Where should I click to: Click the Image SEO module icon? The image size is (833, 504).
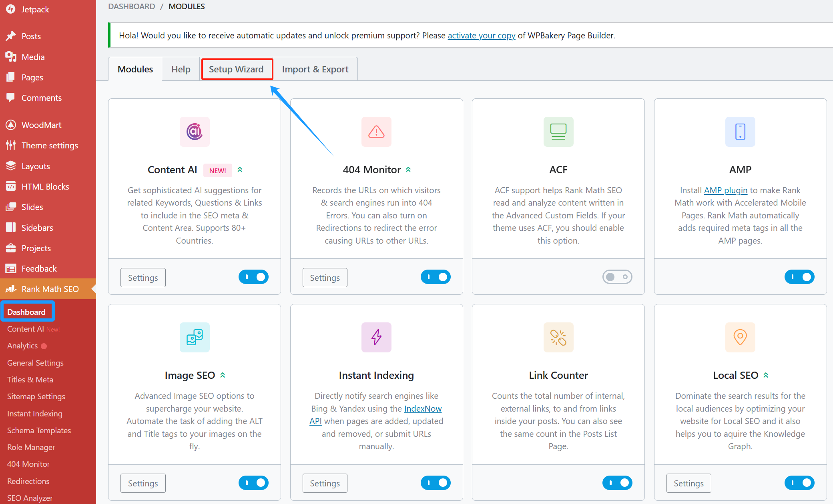coord(195,337)
